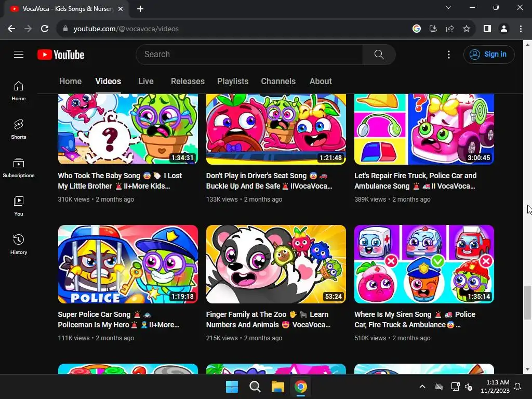
Task: Open History in the sidebar
Action: 19,244
